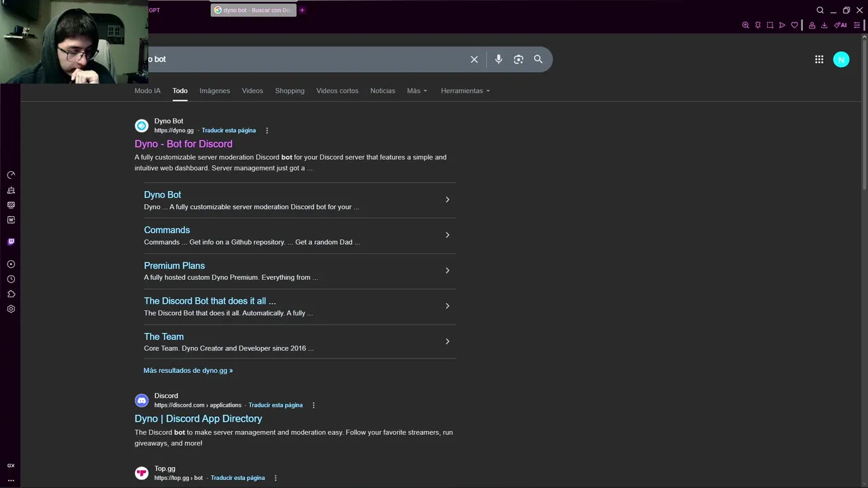Viewport: 868px width, 488px height.
Task: Open the Google account avatar
Action: pyautogui.click(x=841, y=60)
